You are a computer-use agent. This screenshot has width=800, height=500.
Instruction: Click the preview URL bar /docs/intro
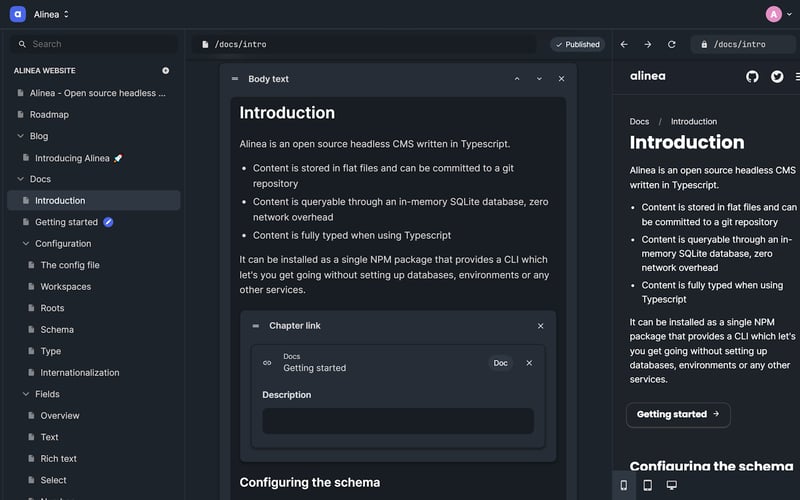743,44
